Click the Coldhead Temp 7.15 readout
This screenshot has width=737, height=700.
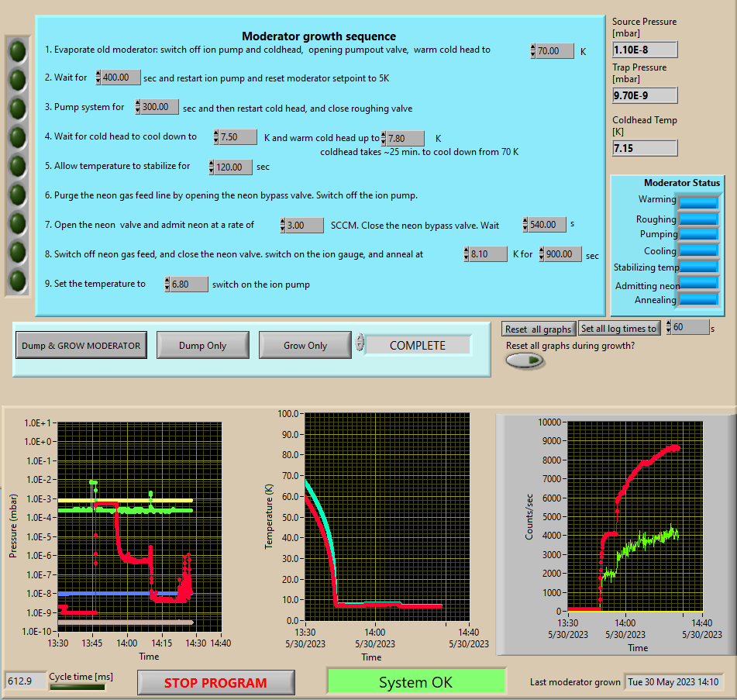point(645,148)
